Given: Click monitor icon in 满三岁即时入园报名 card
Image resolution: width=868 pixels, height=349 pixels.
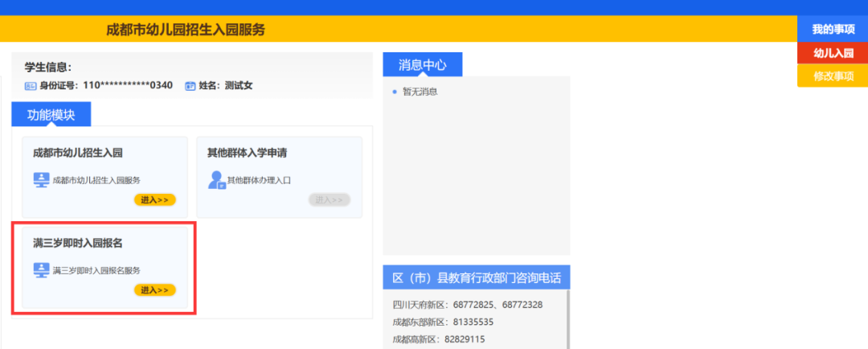Looking at the screenshot, I should (x=41, y=270).
